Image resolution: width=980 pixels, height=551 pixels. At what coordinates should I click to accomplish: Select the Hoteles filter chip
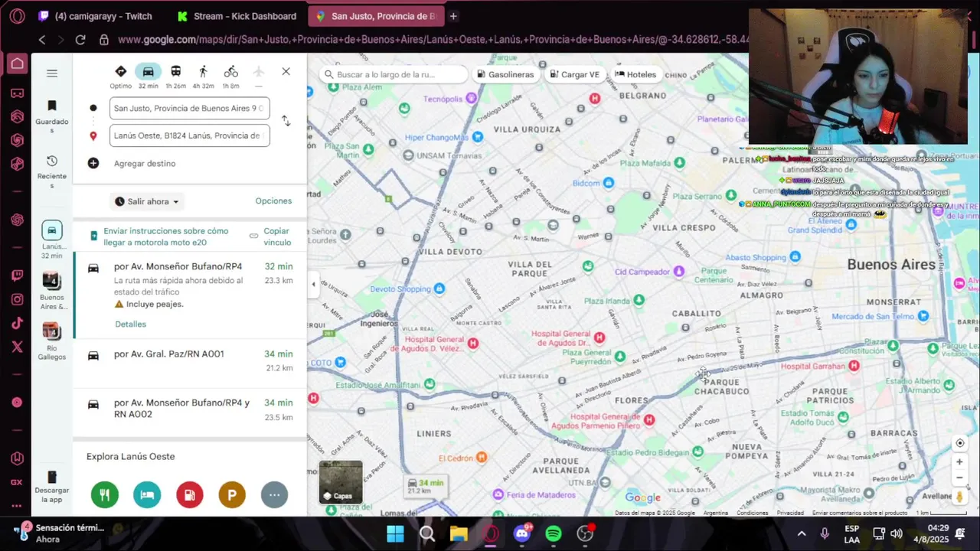pos(635,74)
